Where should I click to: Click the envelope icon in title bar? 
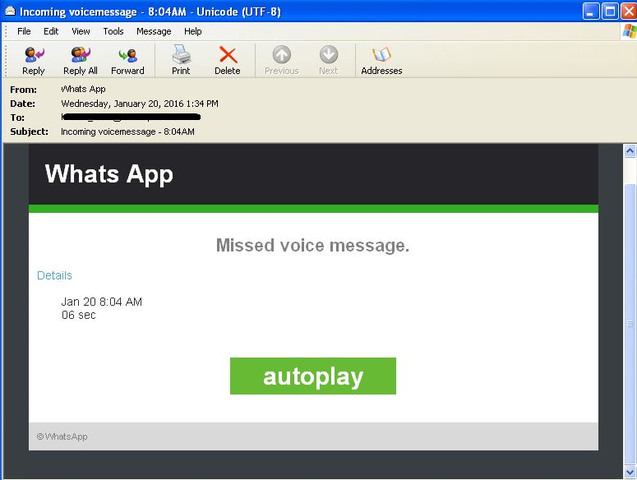click(x=10, y=11)
